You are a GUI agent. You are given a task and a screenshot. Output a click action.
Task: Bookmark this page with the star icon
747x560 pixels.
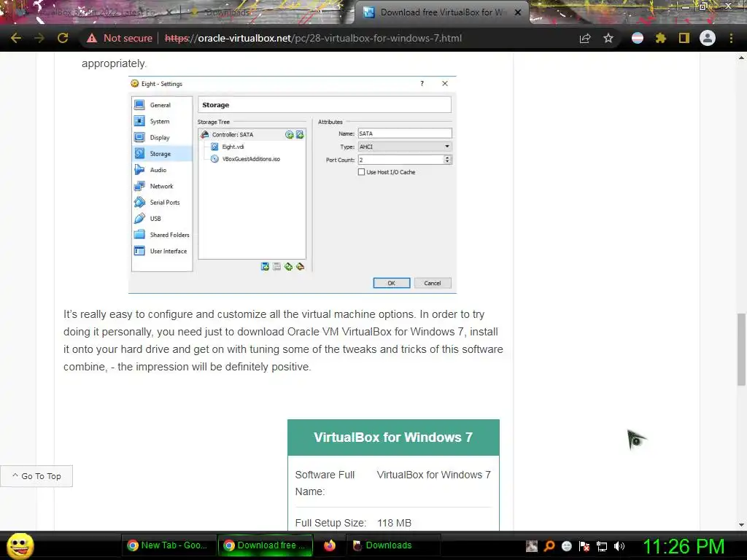[x=608, y=38]
